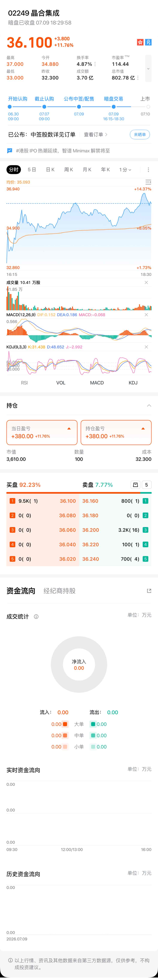
Task: Select ask level 4 badge at 36.220
Action: coord(145,544)
